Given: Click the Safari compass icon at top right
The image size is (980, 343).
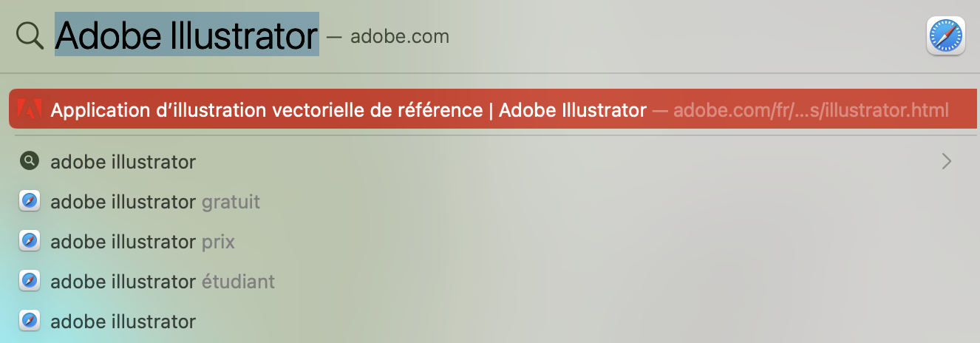Looking at the screenshot, I should (945, 35).
